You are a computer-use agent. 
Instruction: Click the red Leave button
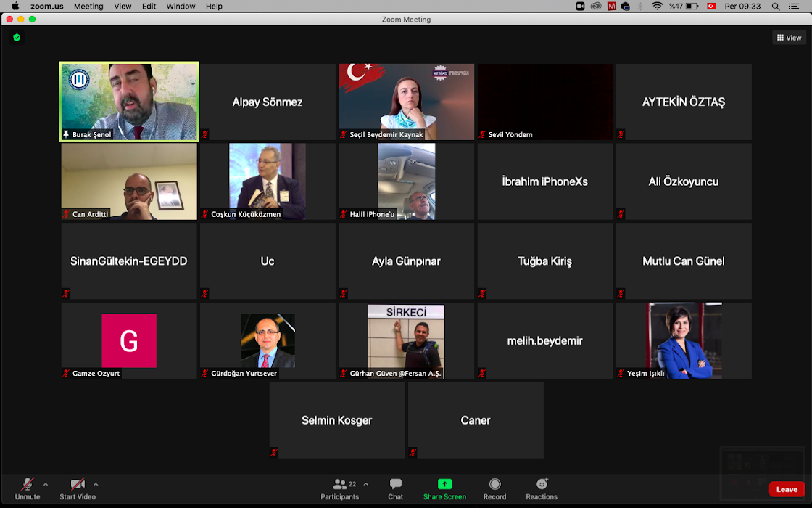(x=787, y=489)
